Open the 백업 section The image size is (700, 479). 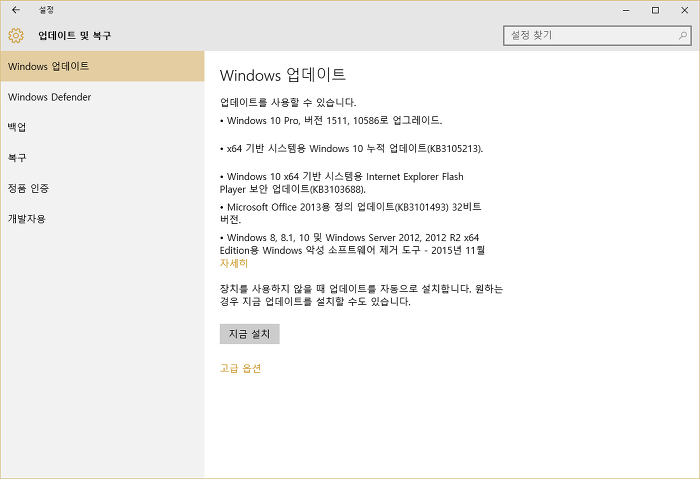[102, 127]
